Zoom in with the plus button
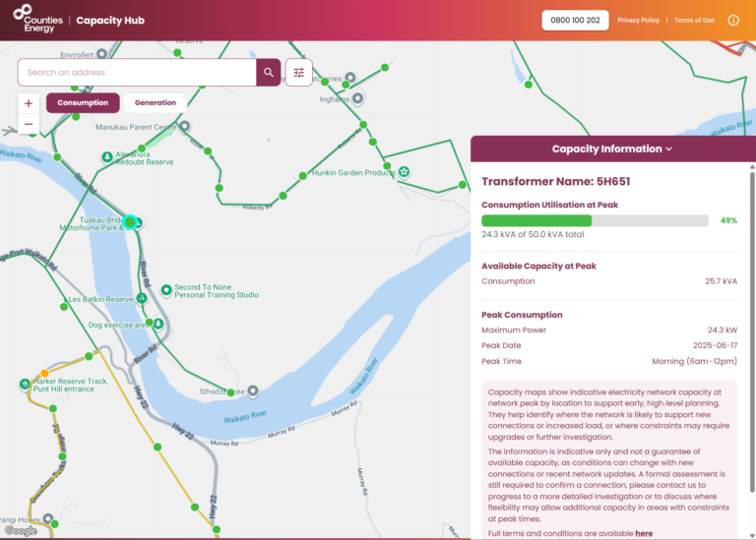756x540 pixels. click(x=29, y=103)
